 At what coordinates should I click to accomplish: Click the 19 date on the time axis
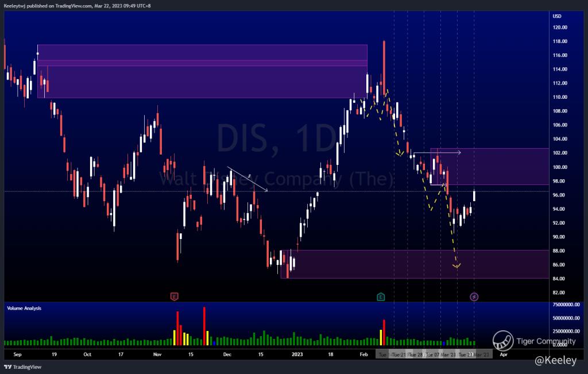tap(55, 354)
